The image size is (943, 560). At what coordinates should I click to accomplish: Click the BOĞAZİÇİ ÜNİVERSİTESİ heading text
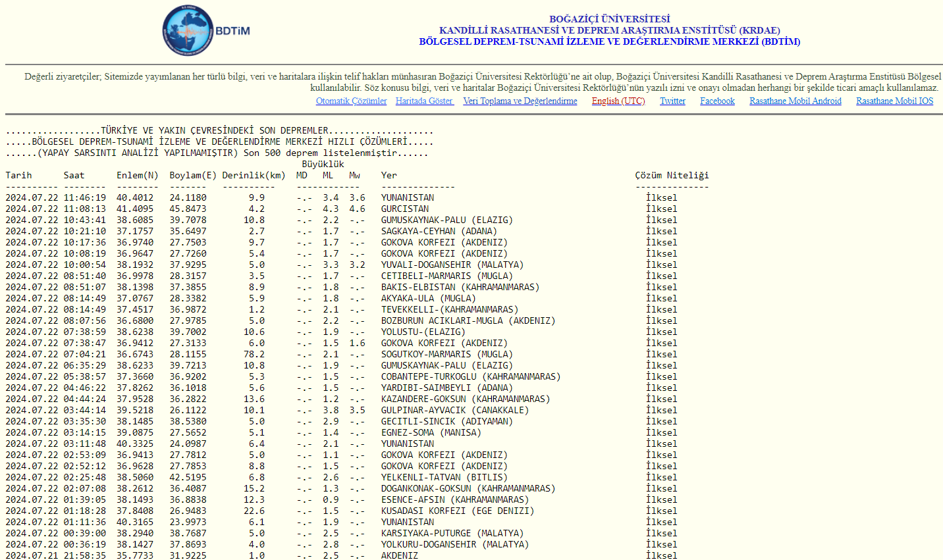click(x=610, y=19)
